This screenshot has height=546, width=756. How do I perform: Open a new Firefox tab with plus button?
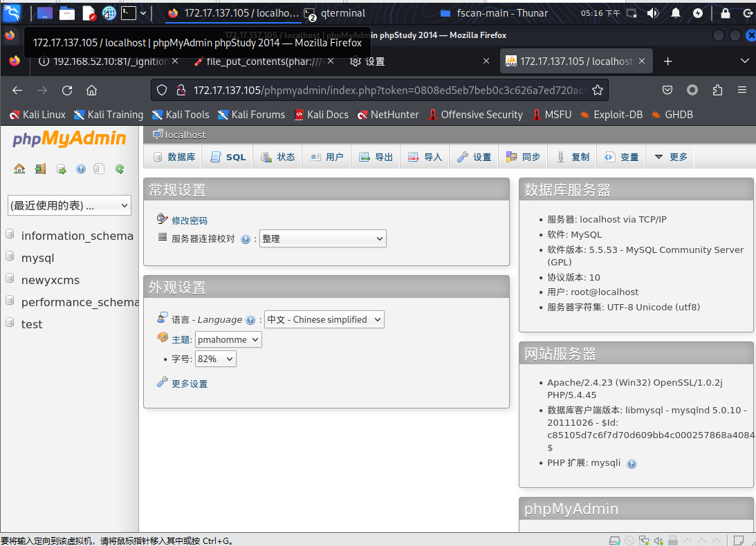tap(667, 62)
